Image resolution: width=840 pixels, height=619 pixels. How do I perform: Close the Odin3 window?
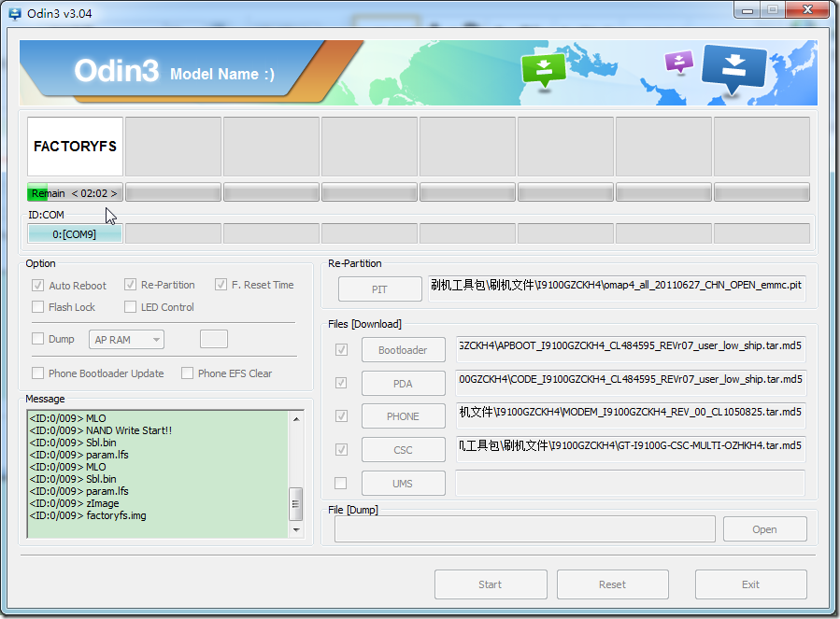point(808,10)
